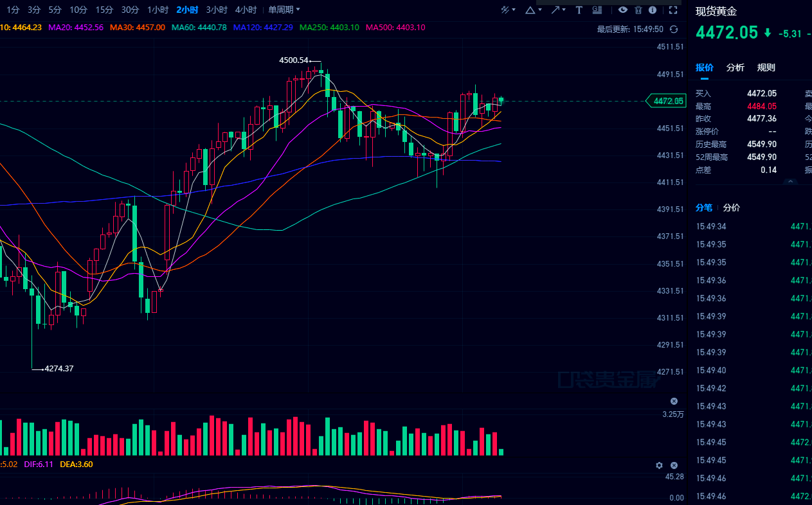This screenshot has width=812, height=505.
Task: Click the MA250: 4403.10 indicator label
Action: pos(329,28)
